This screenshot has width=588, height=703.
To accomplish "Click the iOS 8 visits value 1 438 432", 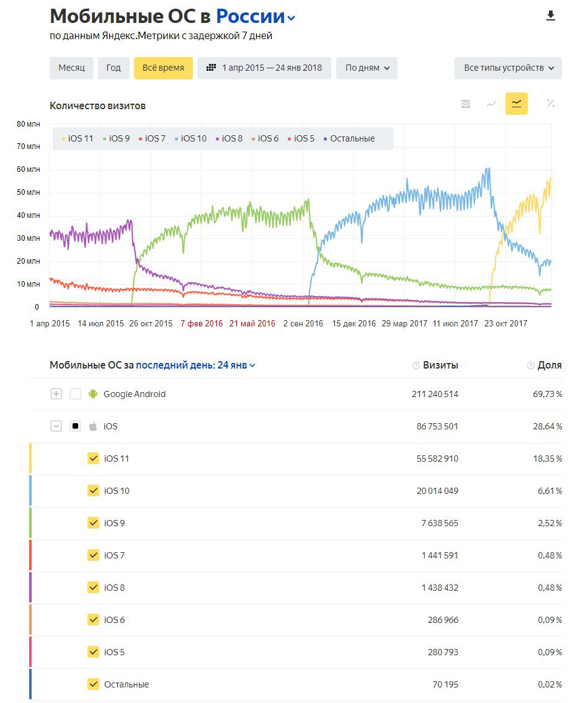I will click(440, 588).
